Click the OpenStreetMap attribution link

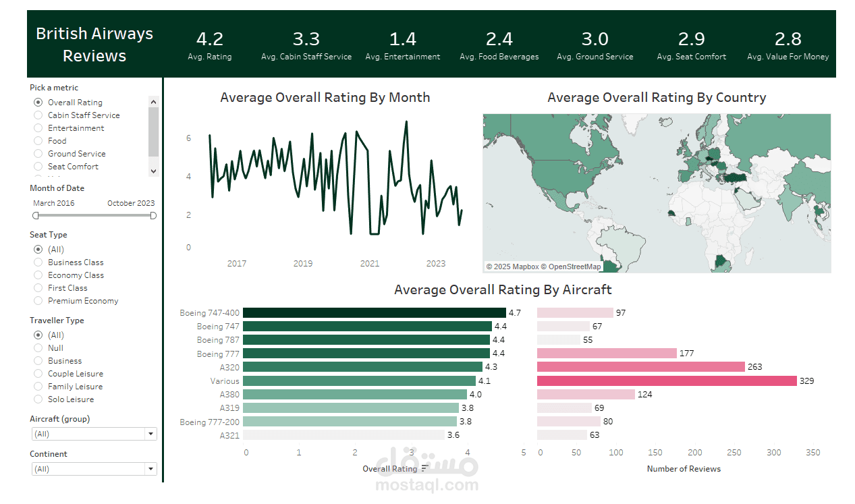pos(571,267)
